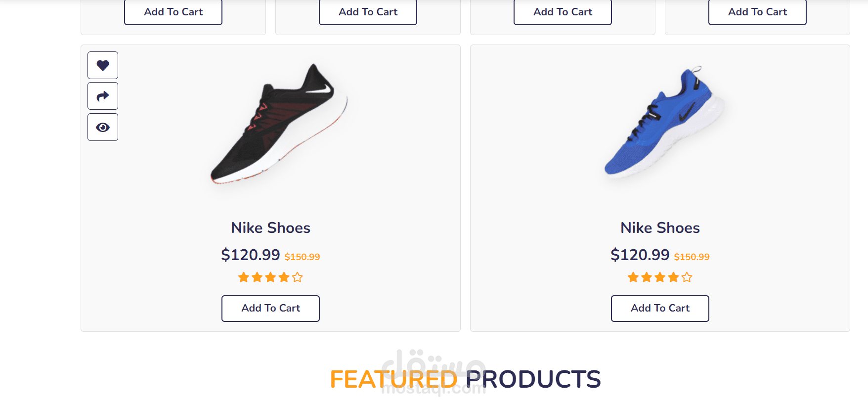Image resolution: width=868 pixels, height=405 pixels.
Task: Click the Nike Shoes title under the black shoe
Action: [x=270, y=228]
